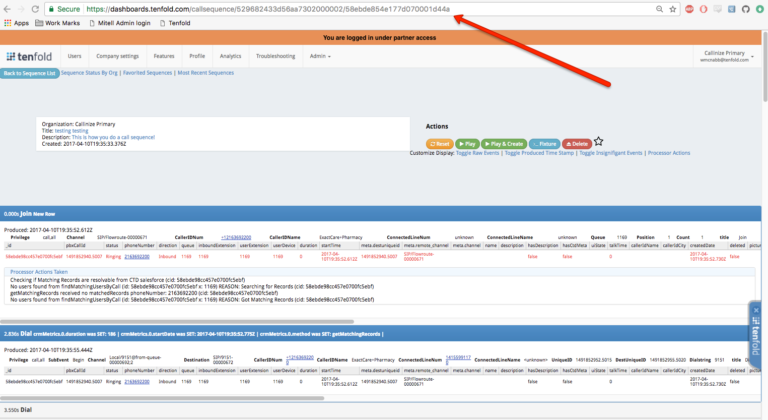This screenshot has height=420, width=768.
Task: Click phoneNumber 2163692200 in Dial row
Action: tap(137, 381)
